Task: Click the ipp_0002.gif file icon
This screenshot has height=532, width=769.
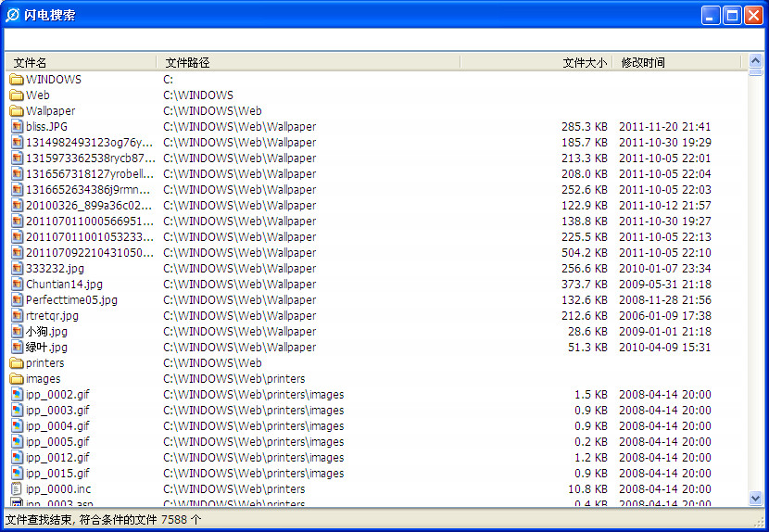Action: tap(18, 395)
